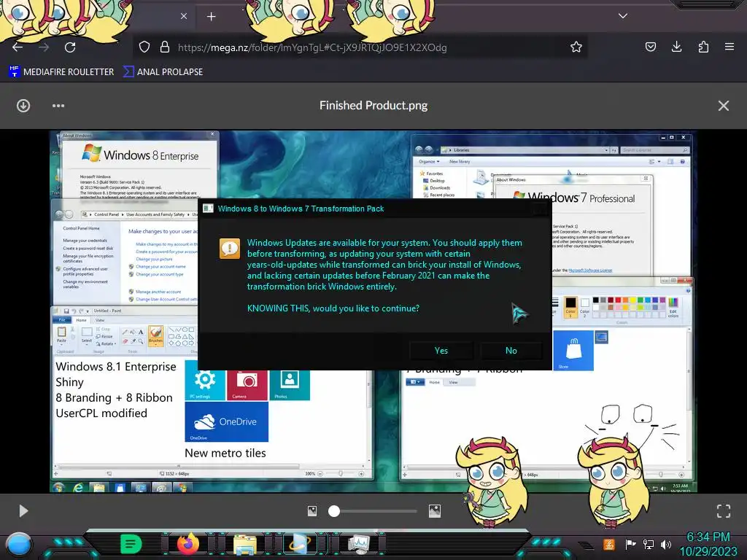Open the Firefox hamburger menu

click(x=729, y=47)
